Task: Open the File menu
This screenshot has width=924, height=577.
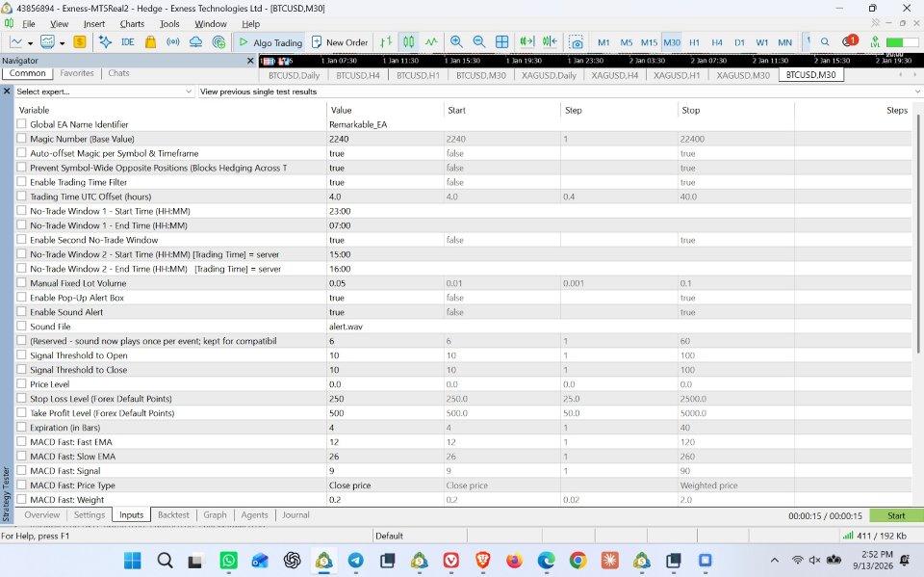Action: point(28,23)
